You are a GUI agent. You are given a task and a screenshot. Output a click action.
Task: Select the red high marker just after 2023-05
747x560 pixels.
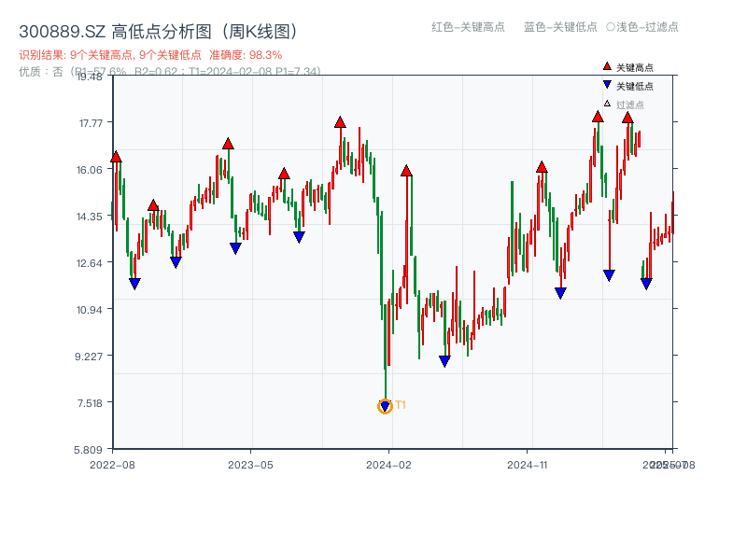(x=284, y=174)
